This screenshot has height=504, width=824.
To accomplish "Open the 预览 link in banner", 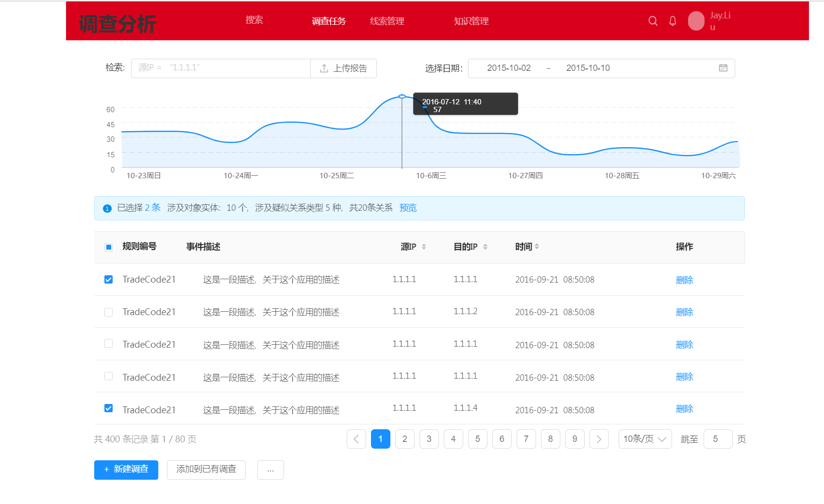I will click(408, 208).
